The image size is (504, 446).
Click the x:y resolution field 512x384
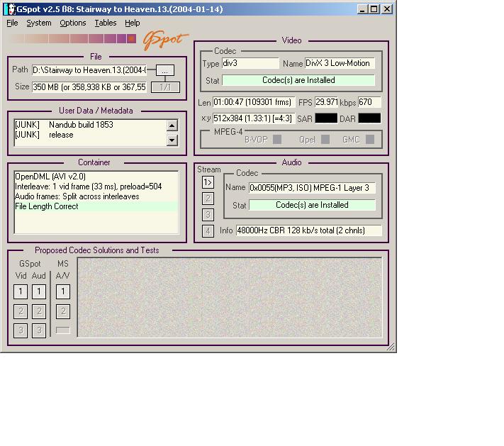coord(254,118)
